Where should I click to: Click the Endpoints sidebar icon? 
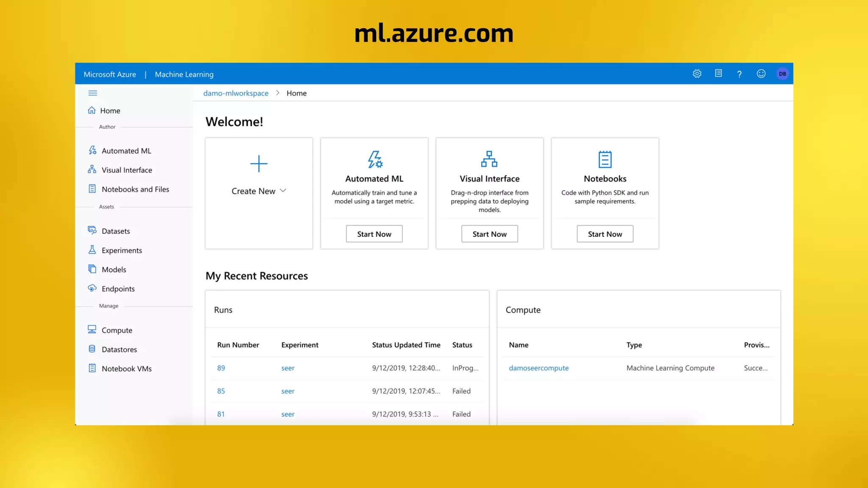92,288
